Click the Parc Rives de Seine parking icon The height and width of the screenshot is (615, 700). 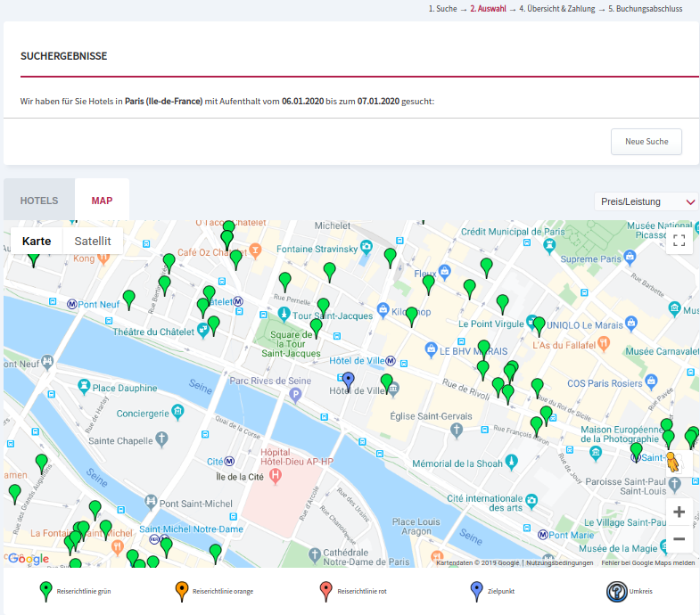pos(295,395)
